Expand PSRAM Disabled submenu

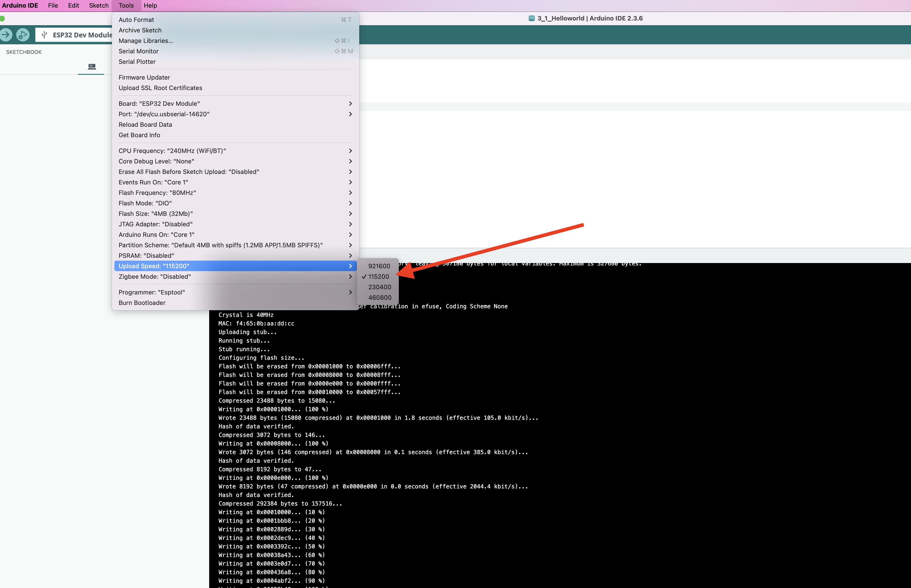[x=235, y=256]
